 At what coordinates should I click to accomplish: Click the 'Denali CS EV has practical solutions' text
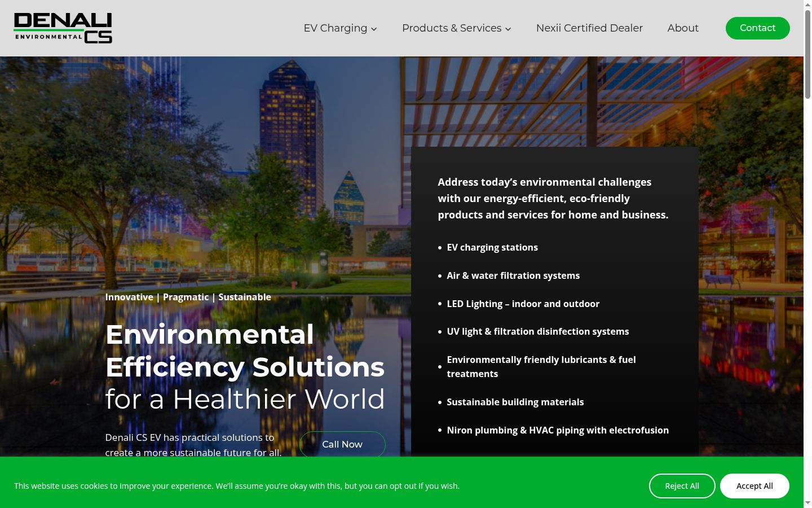[x=193, y=445]
